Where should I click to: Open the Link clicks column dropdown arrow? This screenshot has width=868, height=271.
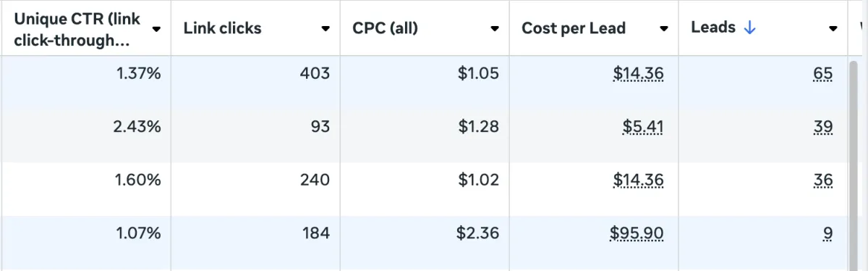pos(325,29)
